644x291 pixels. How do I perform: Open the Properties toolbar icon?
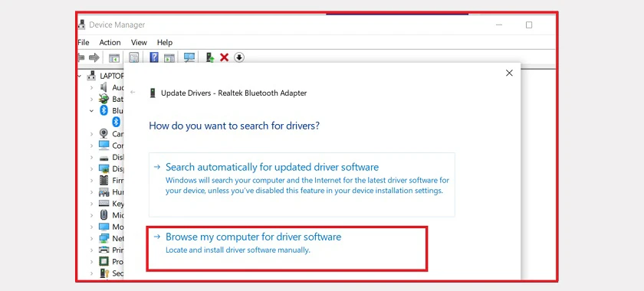[134, 57]
